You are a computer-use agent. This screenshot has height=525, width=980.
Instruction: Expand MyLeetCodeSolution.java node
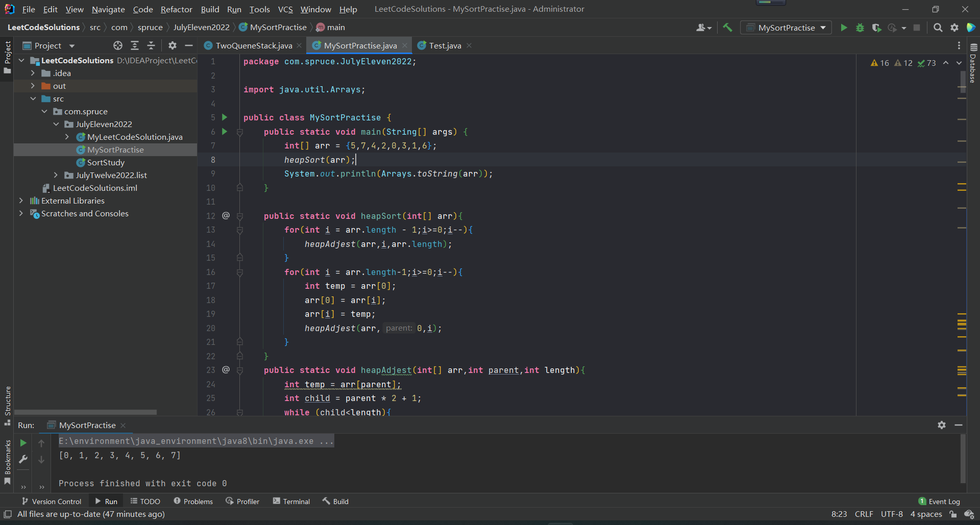coord(67,137)
